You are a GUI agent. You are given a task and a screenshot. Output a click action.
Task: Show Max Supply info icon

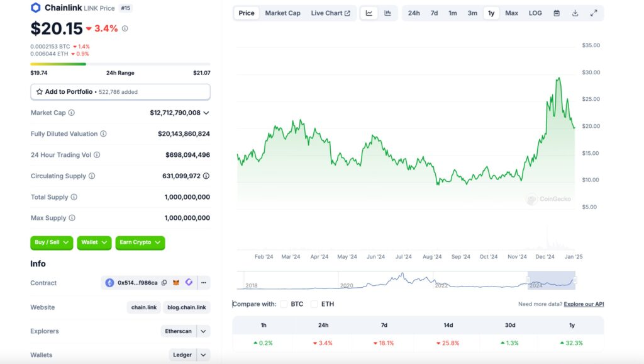72,218
